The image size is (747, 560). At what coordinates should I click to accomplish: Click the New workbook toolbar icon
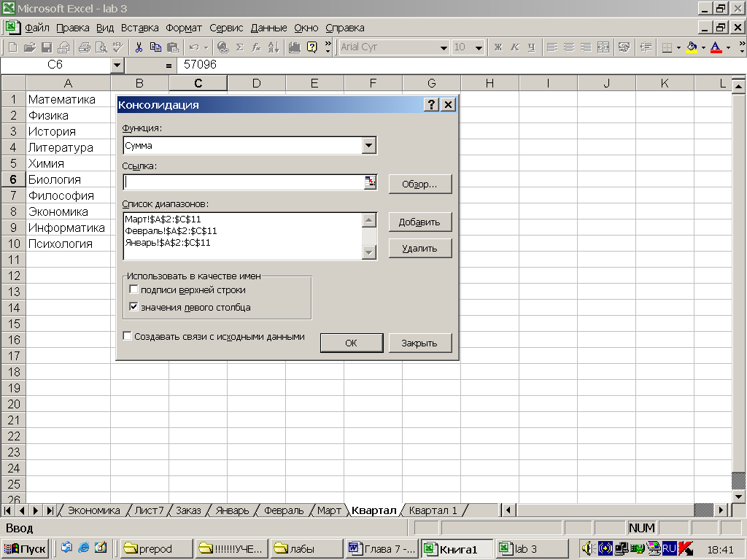[x=13, y=47]
